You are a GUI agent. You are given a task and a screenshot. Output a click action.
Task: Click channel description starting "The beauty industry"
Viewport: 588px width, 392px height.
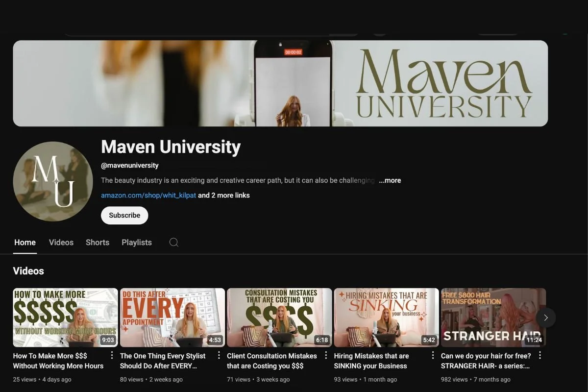click(x=238, y=180)
